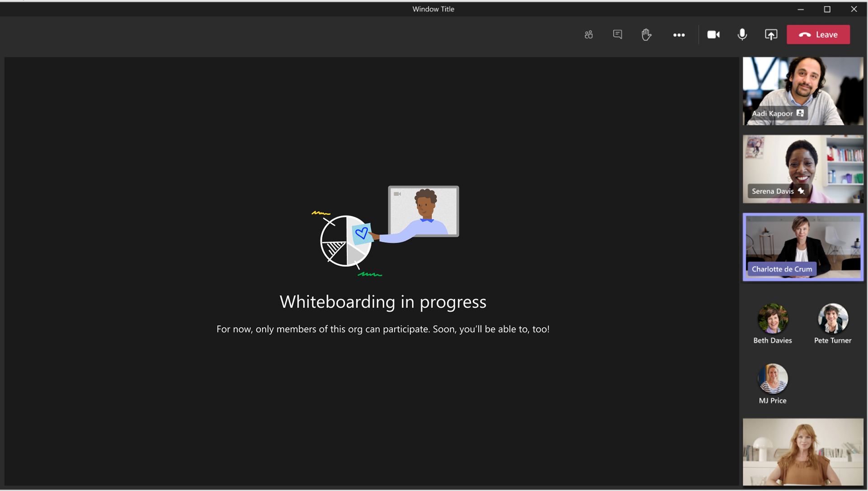Click Pete Turner avatar
This screenshot has width=868, height=491.
click(x=833, y=318)
